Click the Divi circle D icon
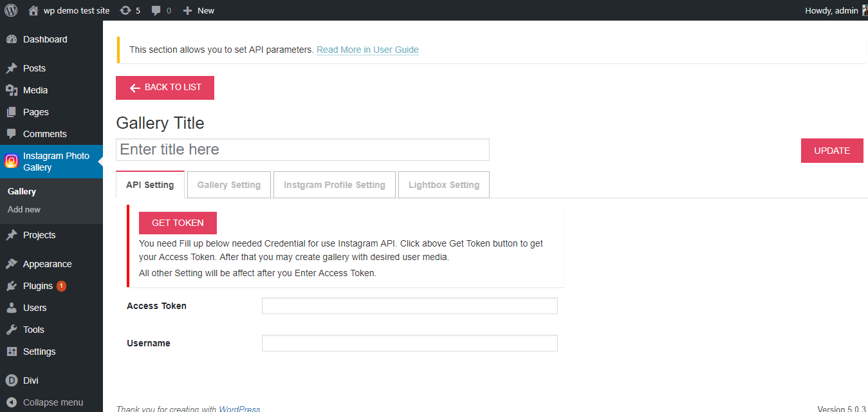Image resolution: width=868 pixels, height=412 pixels. point(12,380)
